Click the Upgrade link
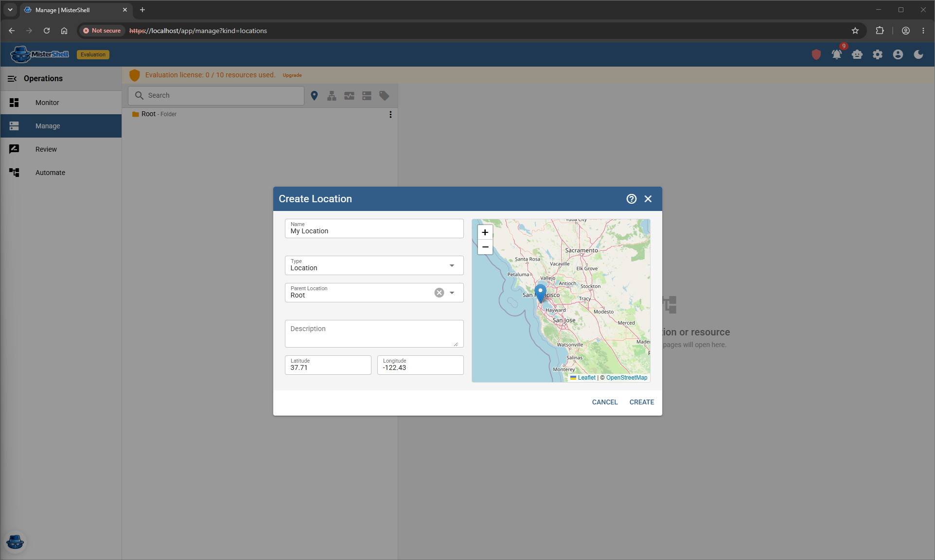 click(292, 75)
